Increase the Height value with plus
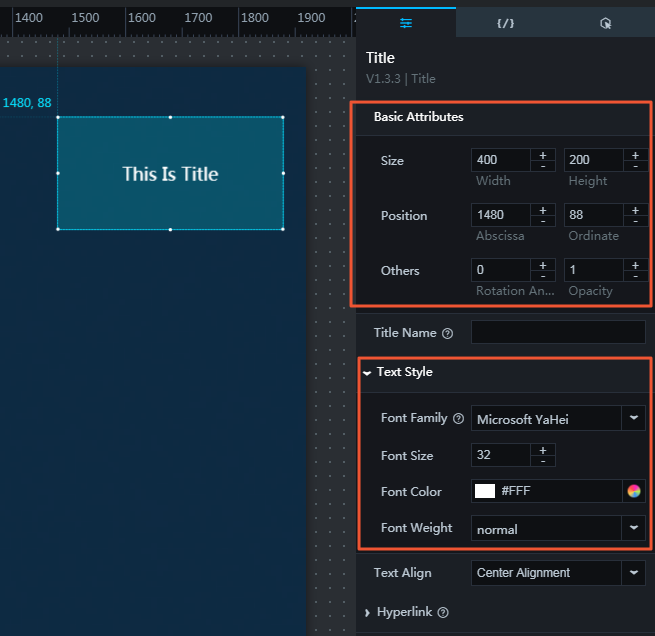 tap(635, 155)
